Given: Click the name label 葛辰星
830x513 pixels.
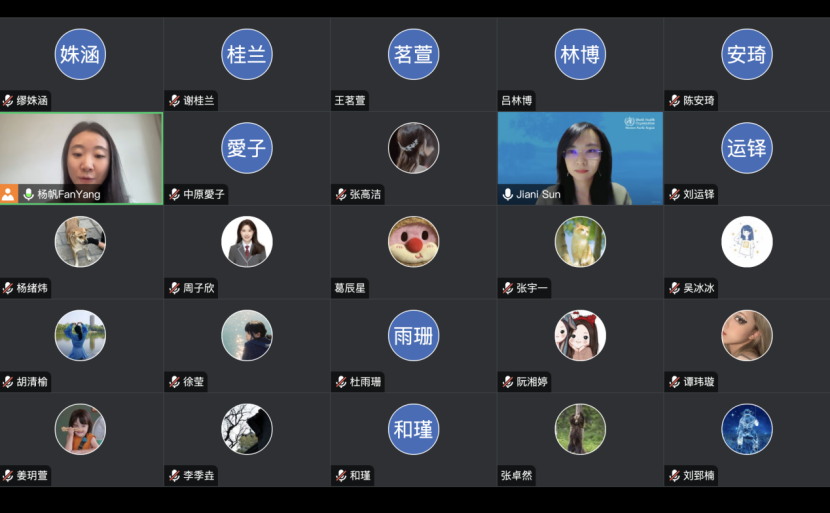Looking at the screenshot, I should point(350,288).
